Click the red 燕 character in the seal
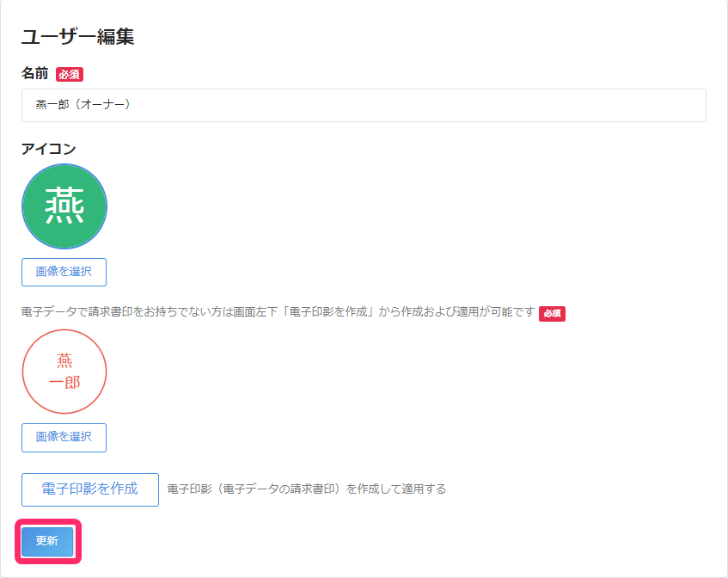The width and height of the screenshot is (728, 578). [64, 360]
